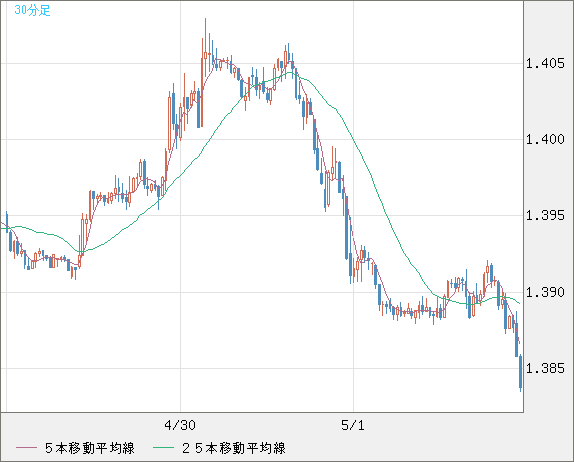The image size is (574, 462).
Task: Select the 1.385 price axis label
Action: point(545,368)
